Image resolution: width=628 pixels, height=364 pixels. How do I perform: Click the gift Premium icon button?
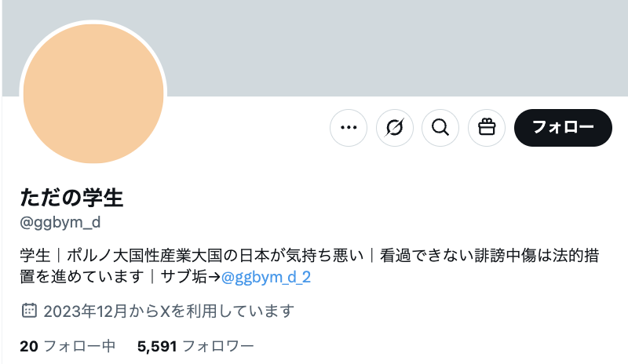pos(487,128)
